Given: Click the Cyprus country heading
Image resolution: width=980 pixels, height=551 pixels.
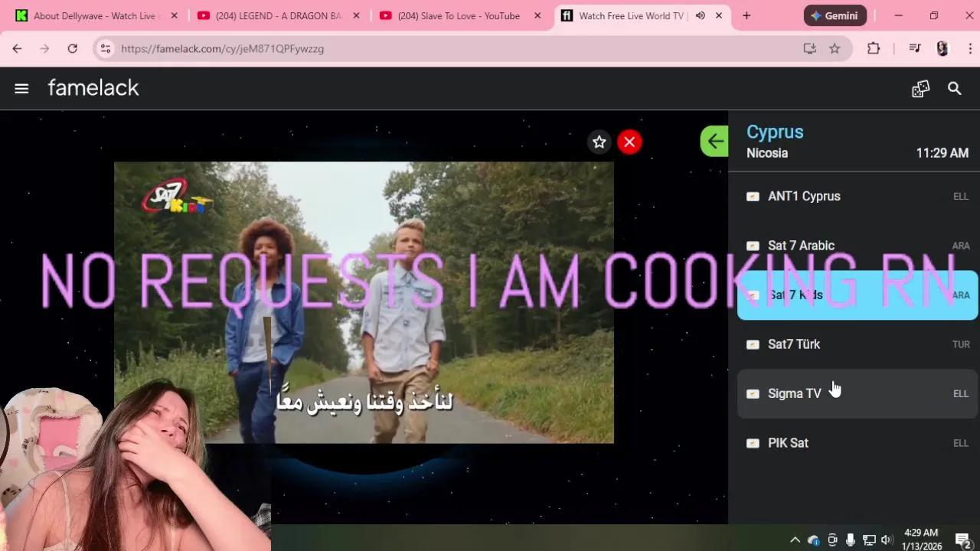Looking at the screenshot, I should tap(775, 132).
